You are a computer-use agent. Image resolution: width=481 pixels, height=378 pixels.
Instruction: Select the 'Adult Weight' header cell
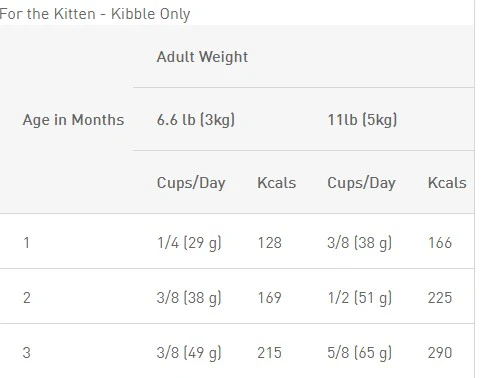tap(202, 57)
